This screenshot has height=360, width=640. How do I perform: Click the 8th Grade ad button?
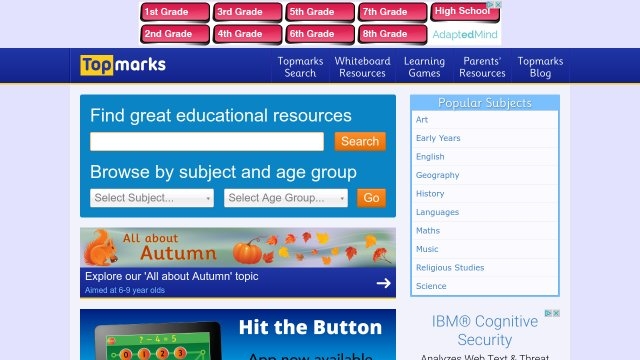pyautogui.click(x=393, y=34)
